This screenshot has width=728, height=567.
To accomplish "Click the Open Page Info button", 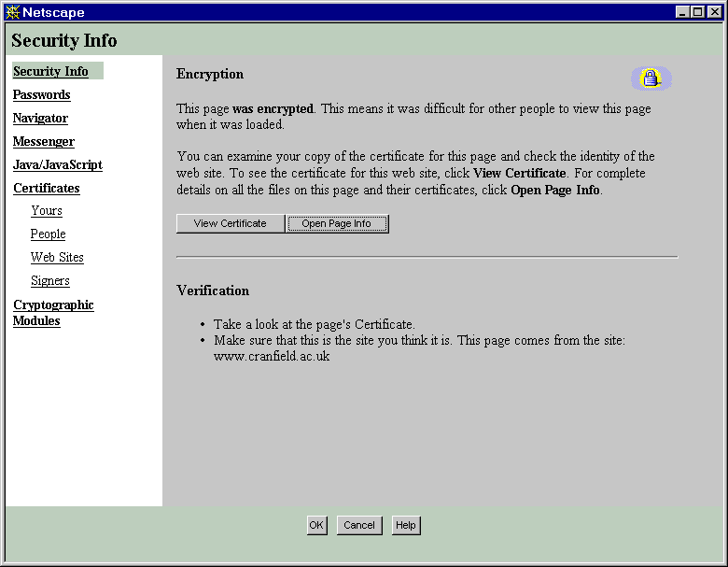I will point(337,223).
